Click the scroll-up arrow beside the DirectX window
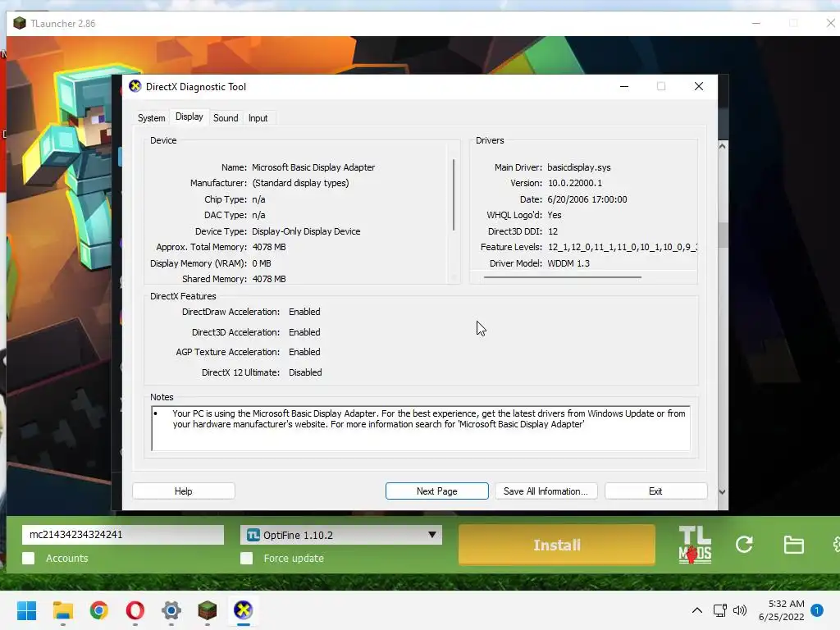Image resolution: width=840 pixels, height=630 pixels. point(722,146)
